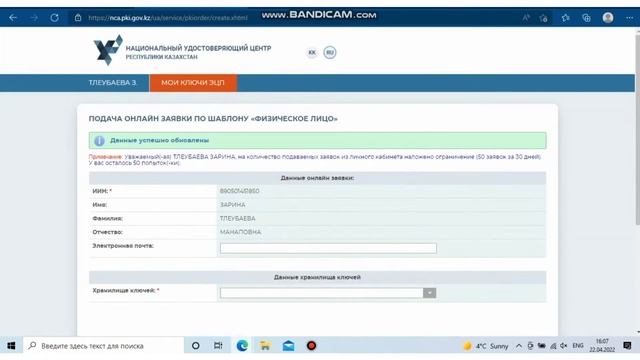The image size is (640, 360).
Task: Focus the taskbar search box
Action: 104,346
